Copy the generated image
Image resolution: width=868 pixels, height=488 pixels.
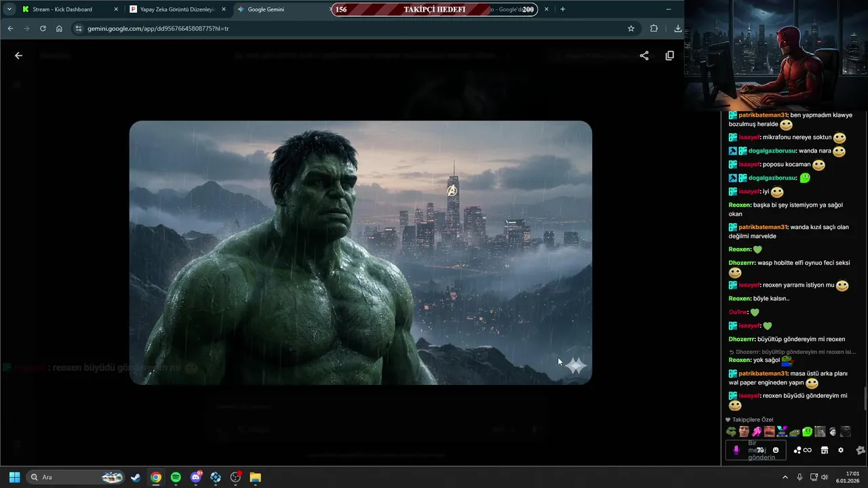[669, 56]
